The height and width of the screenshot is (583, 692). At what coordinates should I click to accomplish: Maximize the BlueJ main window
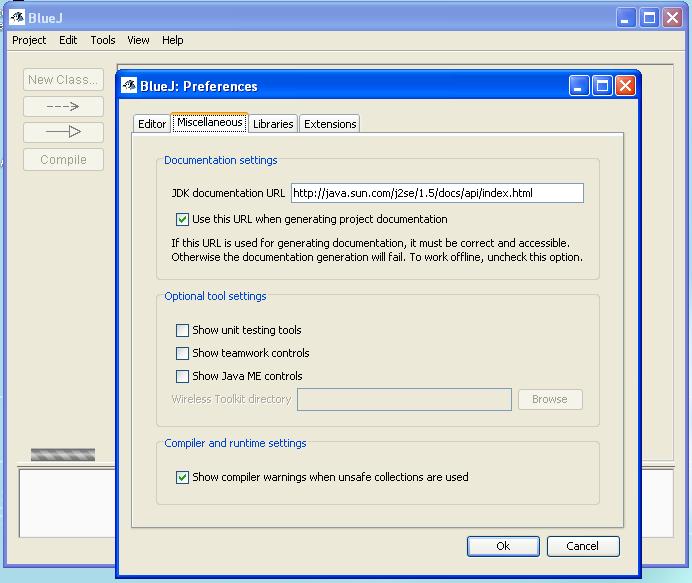pyautogui.click(x=650, y=18)
